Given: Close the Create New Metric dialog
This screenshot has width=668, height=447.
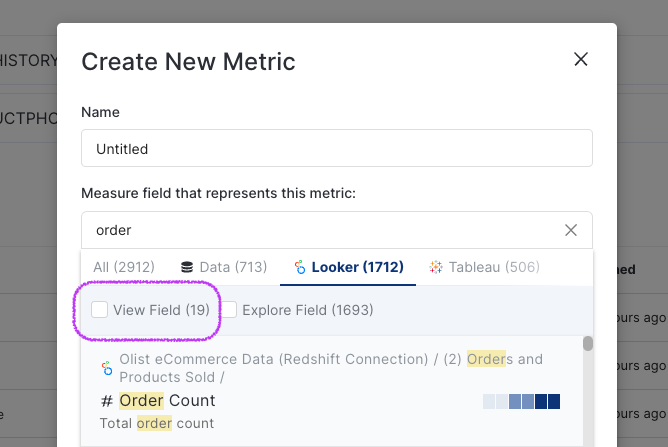Looking at the screenshot, I should pos(580,60).
